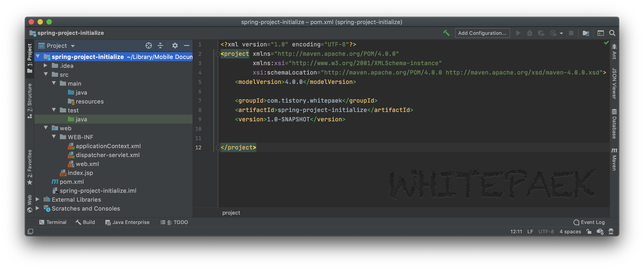Viewport: 644px width, 269px height.
Task: Click the Debug bug icon
Action: pos(529,33)
